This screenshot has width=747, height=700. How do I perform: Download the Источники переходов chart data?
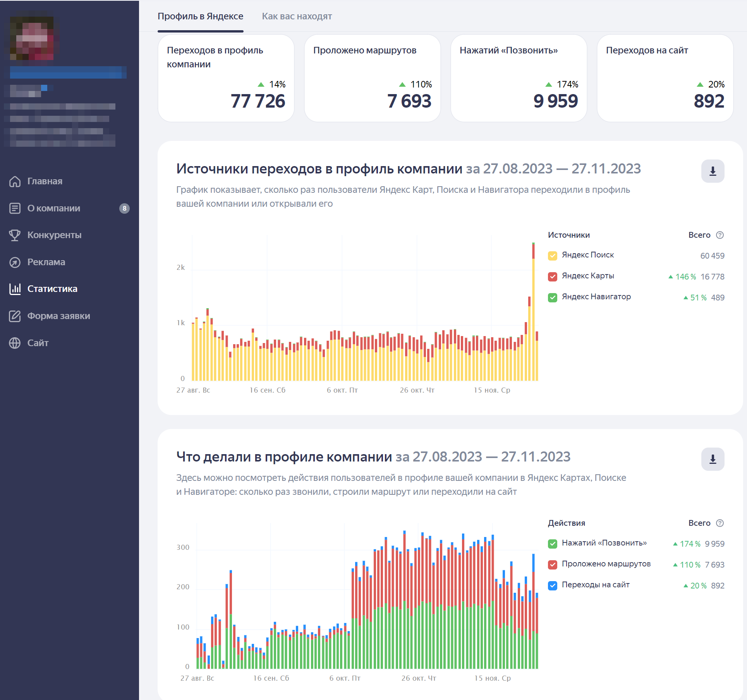(x=713, y=171)
